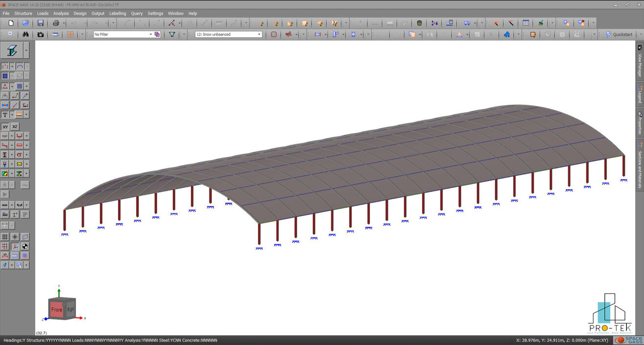Select the binoculars Find tool

coord(25,34)
